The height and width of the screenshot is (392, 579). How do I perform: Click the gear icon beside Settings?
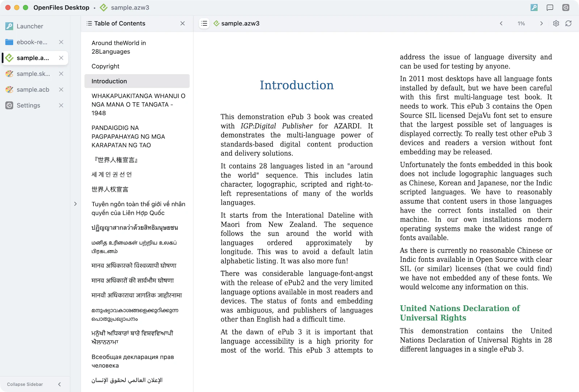pos(9,106)
